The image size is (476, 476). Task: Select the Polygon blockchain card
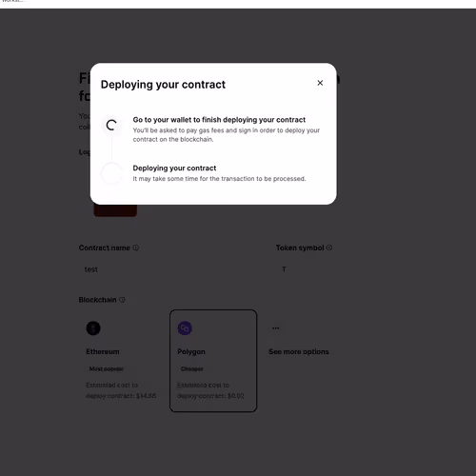coord(213,361)
